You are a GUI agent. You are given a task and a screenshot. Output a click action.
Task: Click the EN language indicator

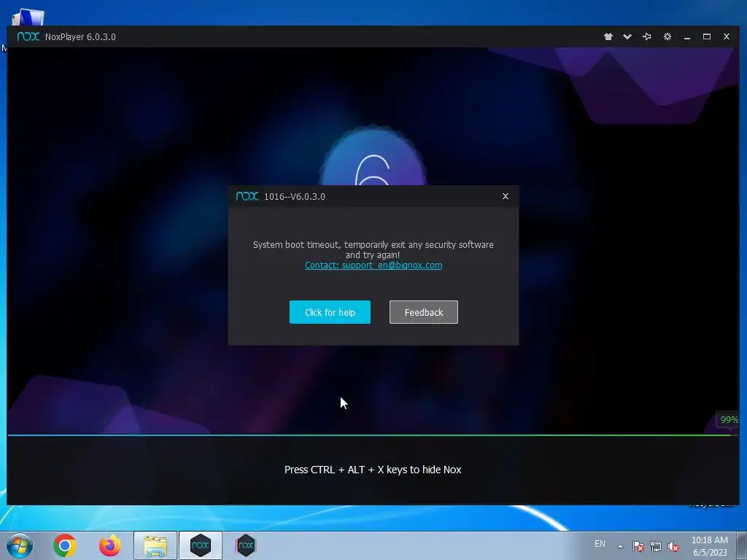click(600, 544)
